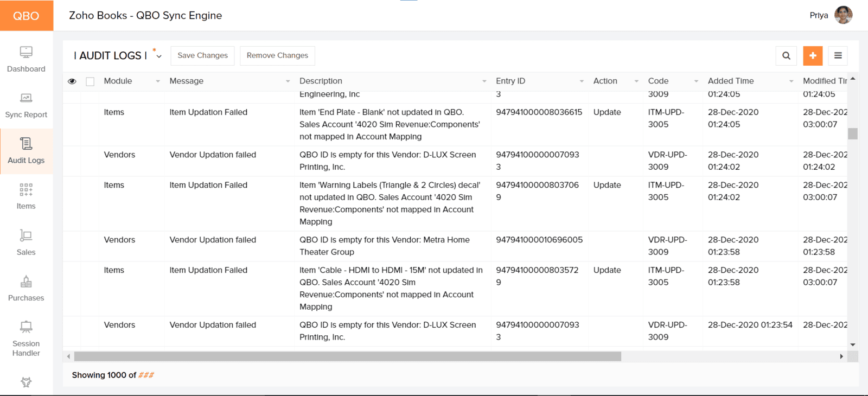Click the Action column header
The image size is (868, 396).
click(x=605, y=81)
